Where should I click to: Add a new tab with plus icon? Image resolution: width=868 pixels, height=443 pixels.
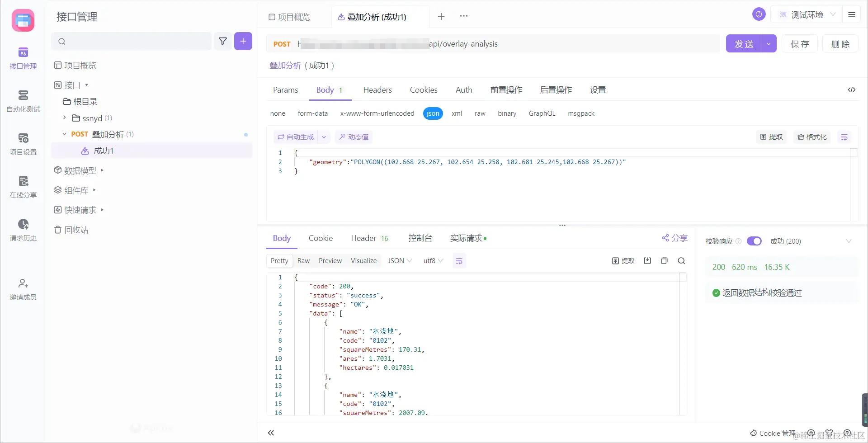[x=441, y=17]
